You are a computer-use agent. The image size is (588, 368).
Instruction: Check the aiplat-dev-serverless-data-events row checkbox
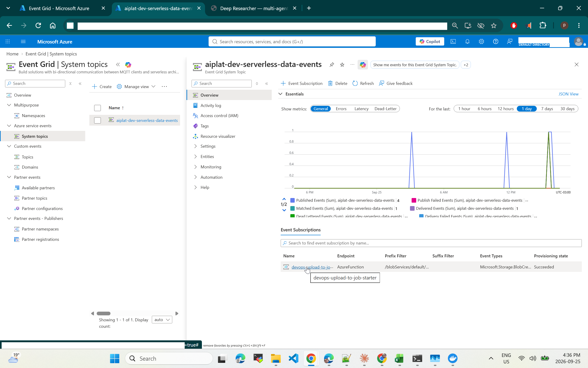click(97, 121)
